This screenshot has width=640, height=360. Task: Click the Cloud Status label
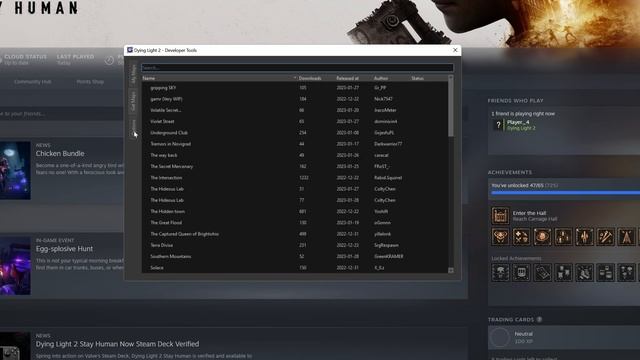click(x=25, y=57)
